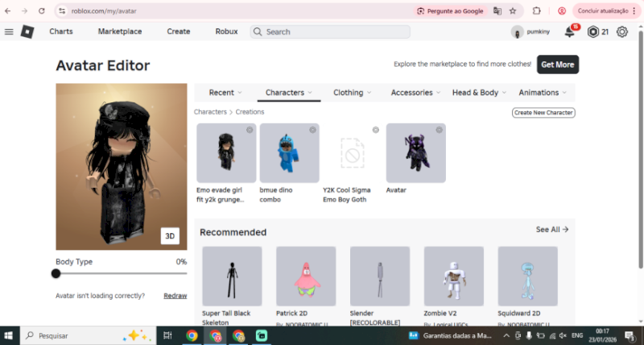Click the Windows Pesquisar search box

point(88,335)
